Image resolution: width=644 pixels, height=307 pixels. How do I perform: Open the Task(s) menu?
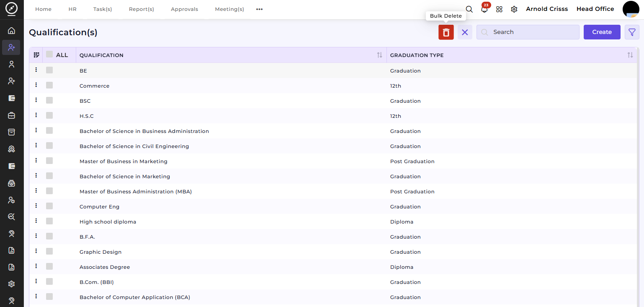pos(103,9)
